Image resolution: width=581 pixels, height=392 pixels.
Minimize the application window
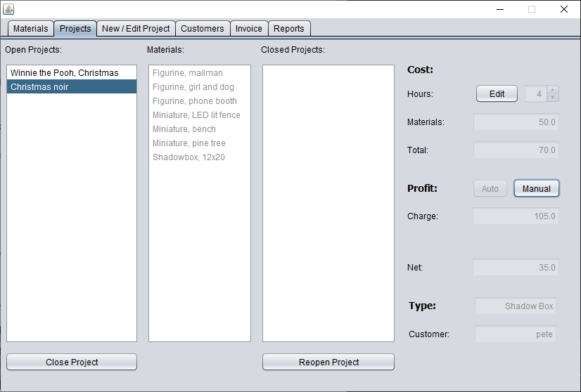[500, 9]
